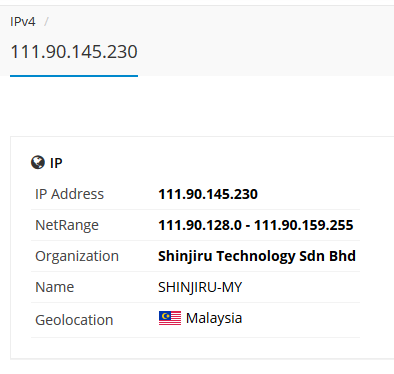Click the blank area above the IP card
The image size is (394, 374).
click(197, 106)
